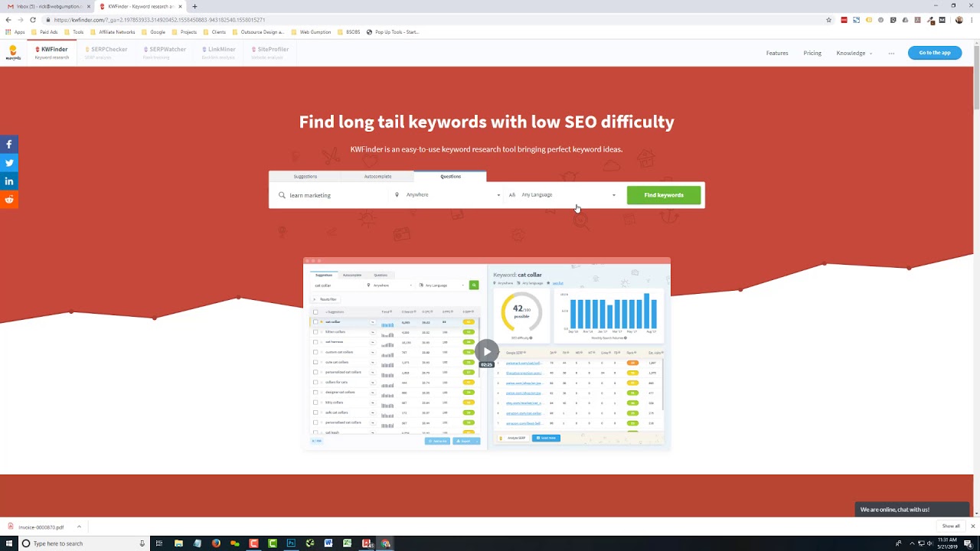Expand the Knowledge menu
The height and width of the screenshot is (551, 980).
(x=854, y=53)
